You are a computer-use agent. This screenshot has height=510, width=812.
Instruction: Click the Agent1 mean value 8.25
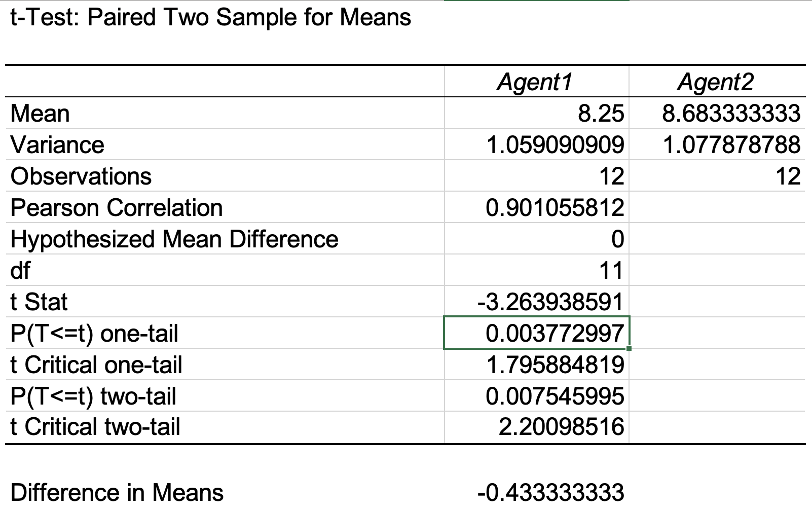601,114
